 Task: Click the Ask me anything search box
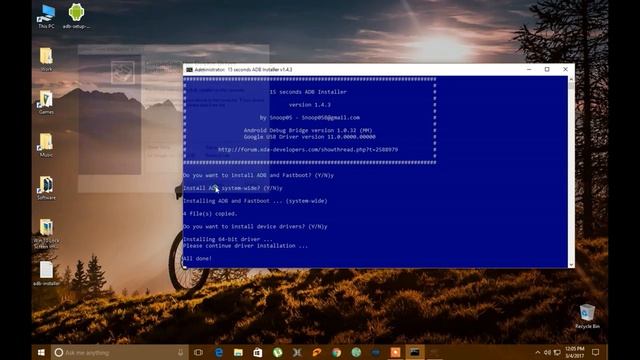(119, 352)
